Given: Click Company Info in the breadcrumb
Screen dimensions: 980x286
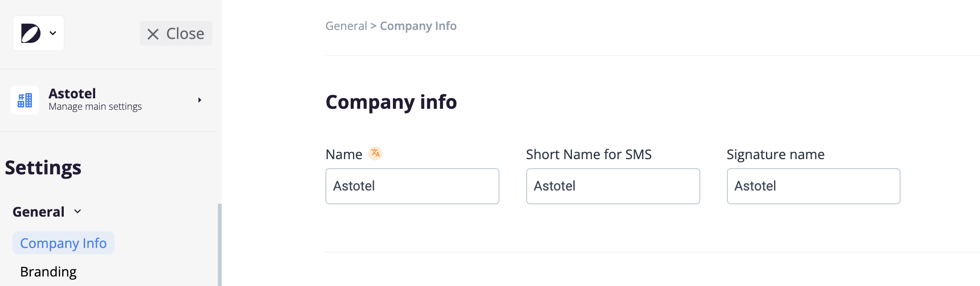Looking at the screenshot, I should click(x=418, y=26).
